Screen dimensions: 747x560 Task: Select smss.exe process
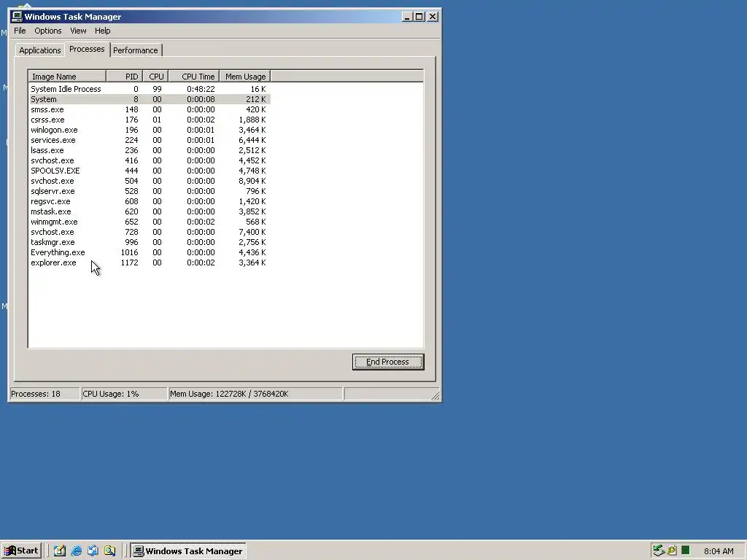150,109
